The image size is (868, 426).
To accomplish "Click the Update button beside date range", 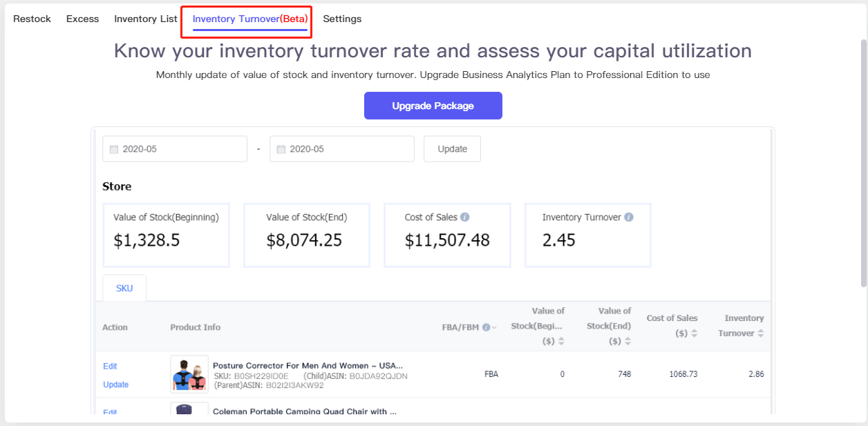I will point(452,149).
